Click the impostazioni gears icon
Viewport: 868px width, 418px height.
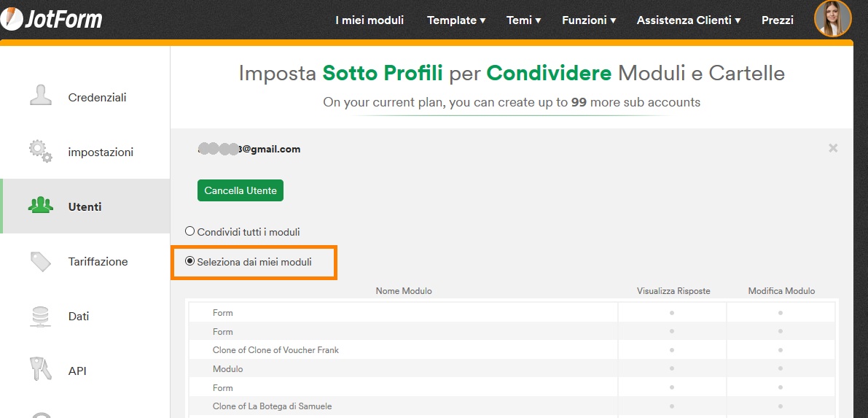click(x=41, y=152)
